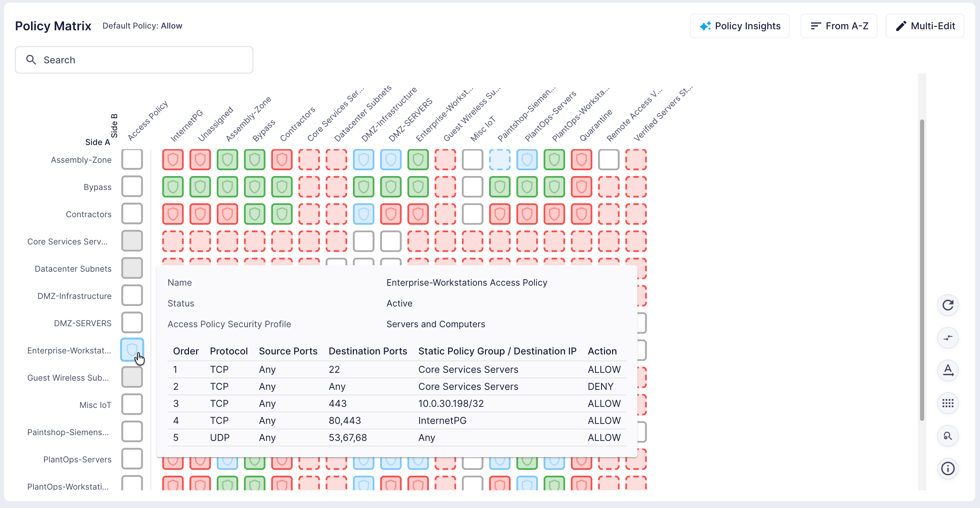The height and width of the screenshot is (508, 980).
Task: Toggle the Bypass access policy box
Action: [x=132, y=187]
